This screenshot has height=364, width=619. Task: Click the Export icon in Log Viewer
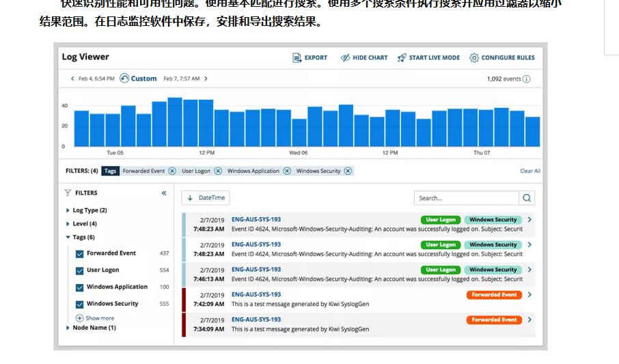pyautogui.click(x=297, y=58)
